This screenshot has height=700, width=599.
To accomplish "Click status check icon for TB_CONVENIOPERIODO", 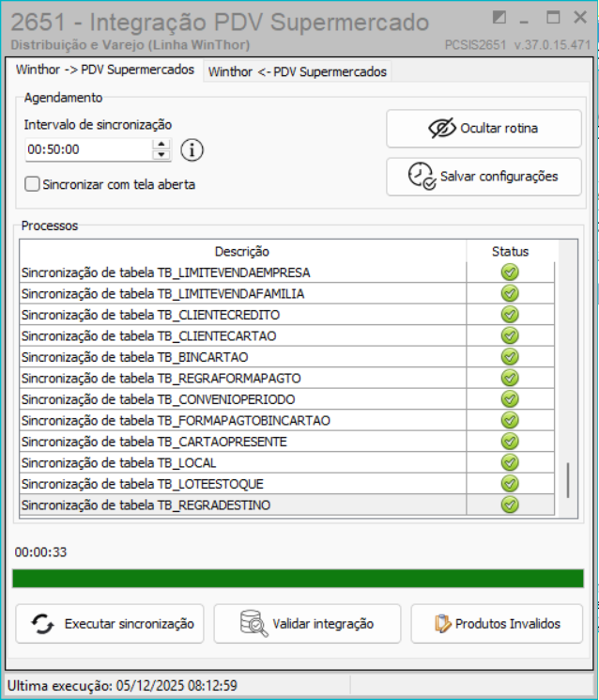I will (x=510, y=399).
